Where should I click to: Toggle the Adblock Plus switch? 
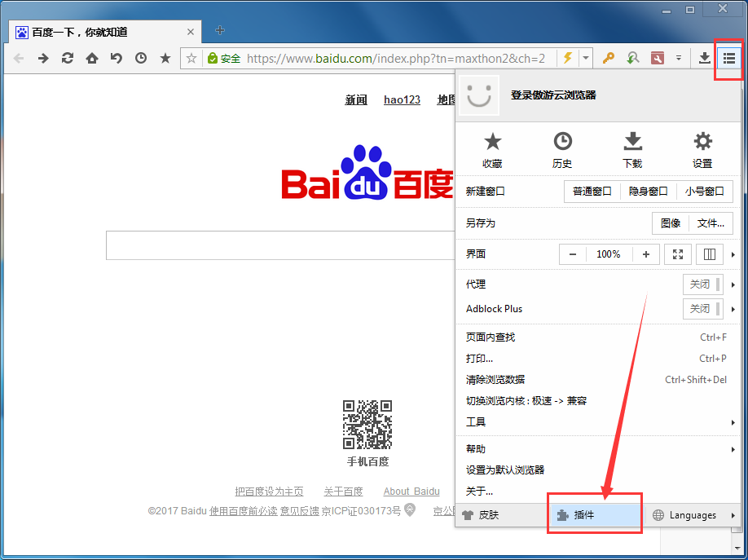702,309
